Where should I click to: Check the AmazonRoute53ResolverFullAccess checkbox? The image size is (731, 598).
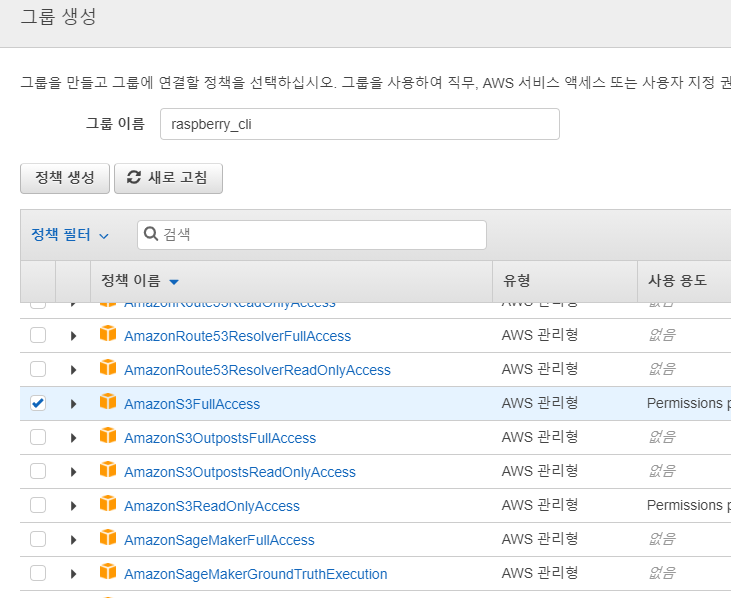38,335
